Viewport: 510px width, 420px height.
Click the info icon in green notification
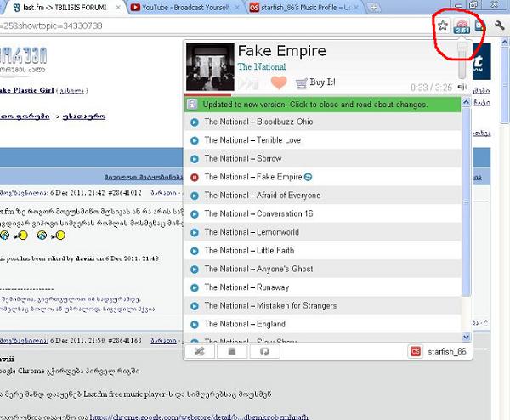[193, 105]
